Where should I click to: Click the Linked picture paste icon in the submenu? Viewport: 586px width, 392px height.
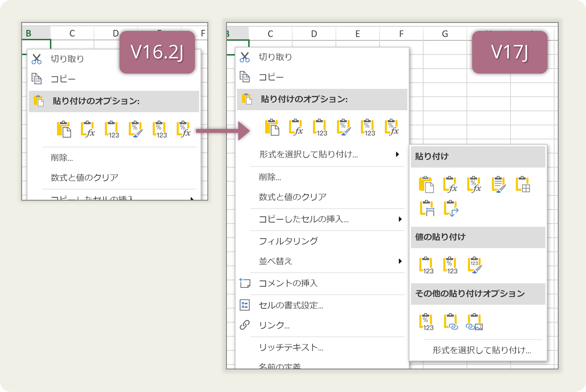474,322
